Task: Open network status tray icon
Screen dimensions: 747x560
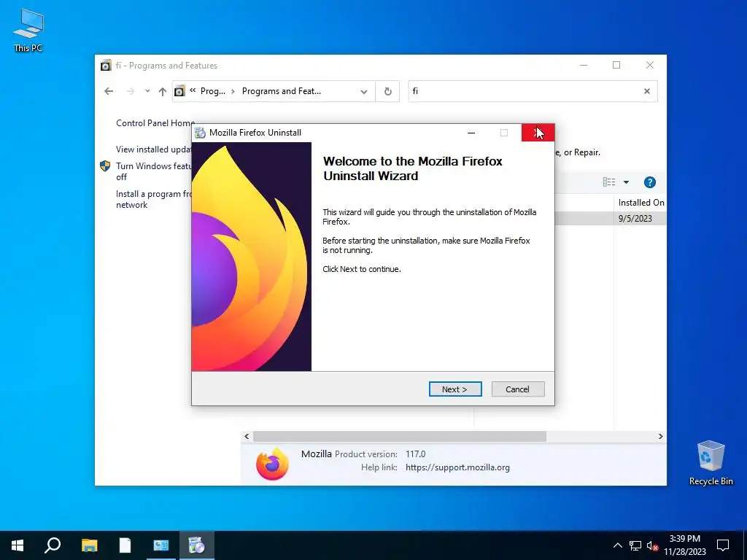Action: point(635,545)
